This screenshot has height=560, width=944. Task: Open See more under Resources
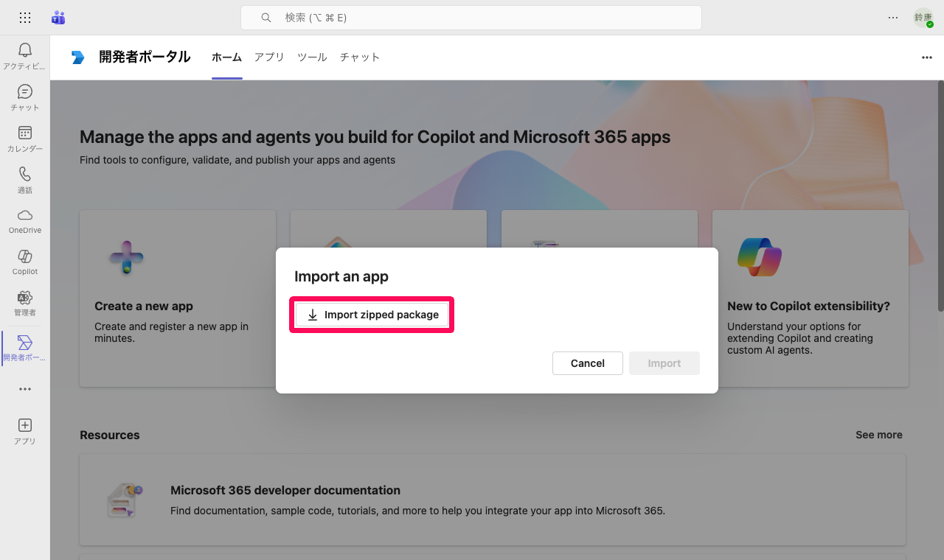click(879, 435)
